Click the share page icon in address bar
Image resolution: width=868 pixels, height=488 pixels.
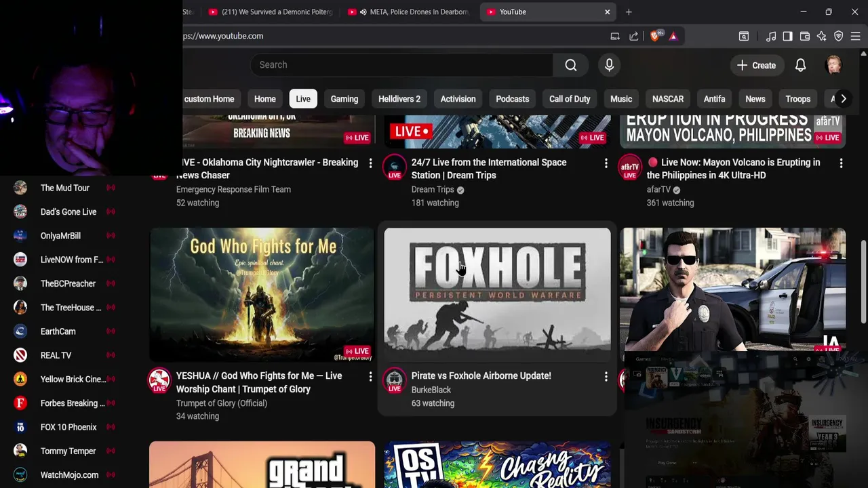(x=633, y=36)
